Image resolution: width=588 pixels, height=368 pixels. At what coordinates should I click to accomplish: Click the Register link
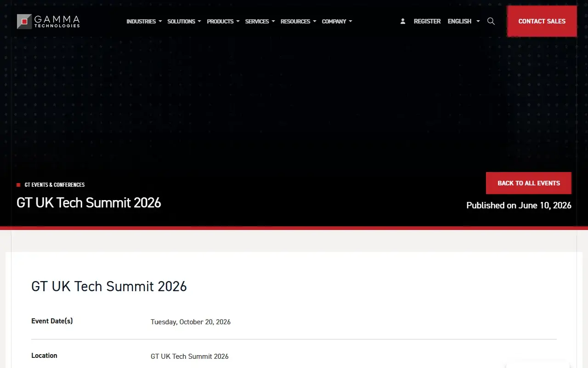(427, 21)
